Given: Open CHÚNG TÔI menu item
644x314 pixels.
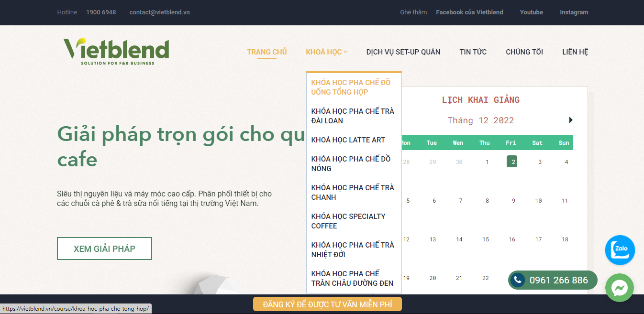Looking at the screenshot, I should coord(524,52).
